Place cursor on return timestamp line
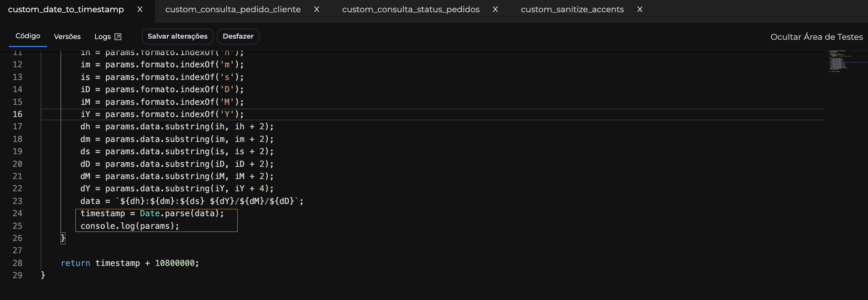The height and width of the screenshot is (300, 868). pos(130,263)
